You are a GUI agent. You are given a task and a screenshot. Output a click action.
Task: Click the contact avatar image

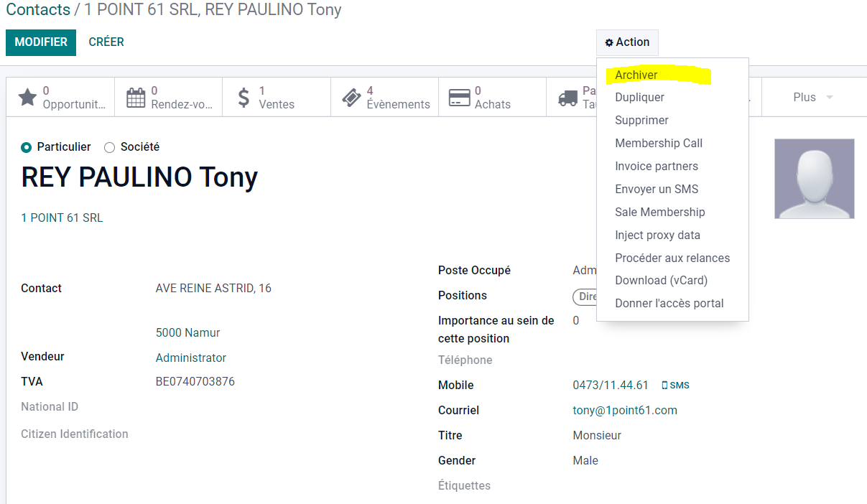click(814, 179)
